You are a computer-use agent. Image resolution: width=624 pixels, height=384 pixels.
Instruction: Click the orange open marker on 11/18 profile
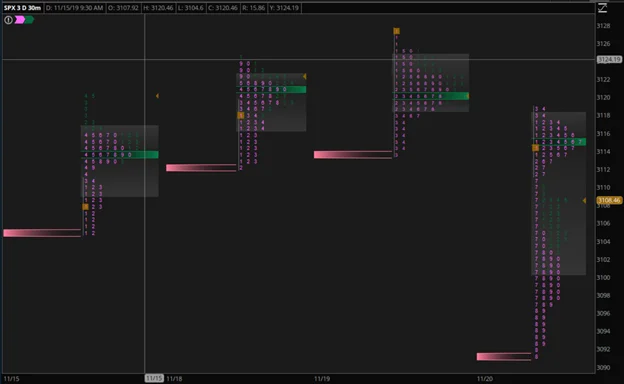[240, 115]
